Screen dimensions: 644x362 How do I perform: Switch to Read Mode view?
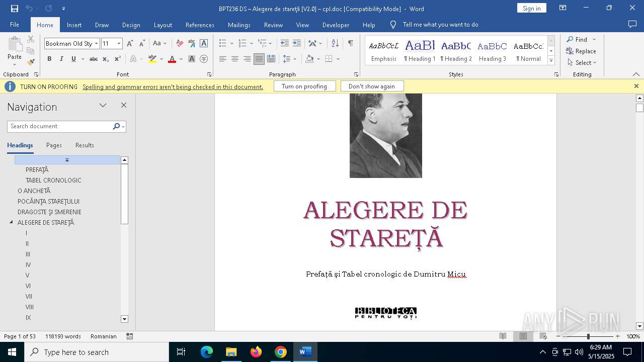503,336
